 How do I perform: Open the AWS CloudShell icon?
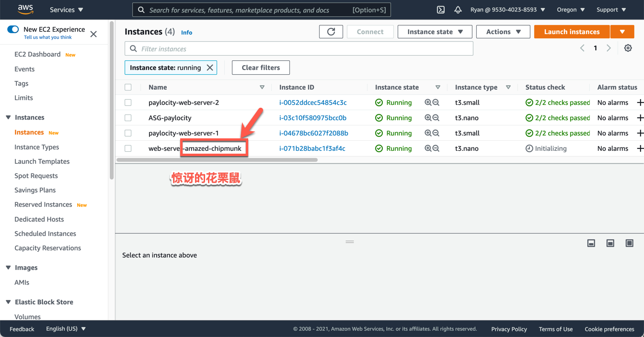tap(441, 10)
